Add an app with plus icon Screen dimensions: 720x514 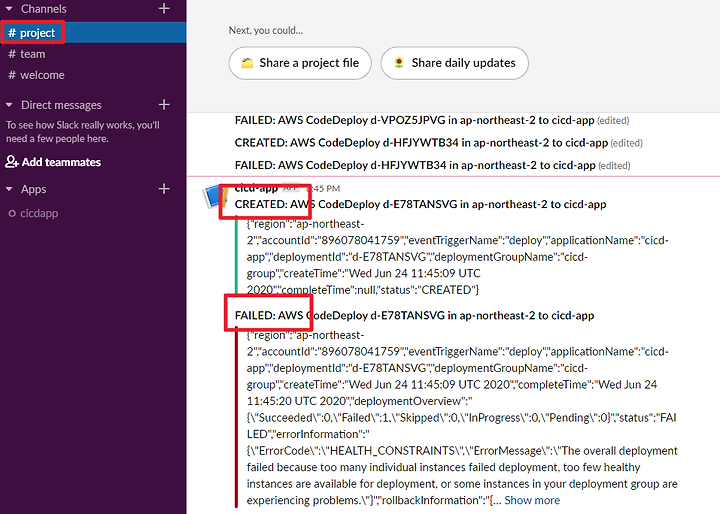[164, 189]
